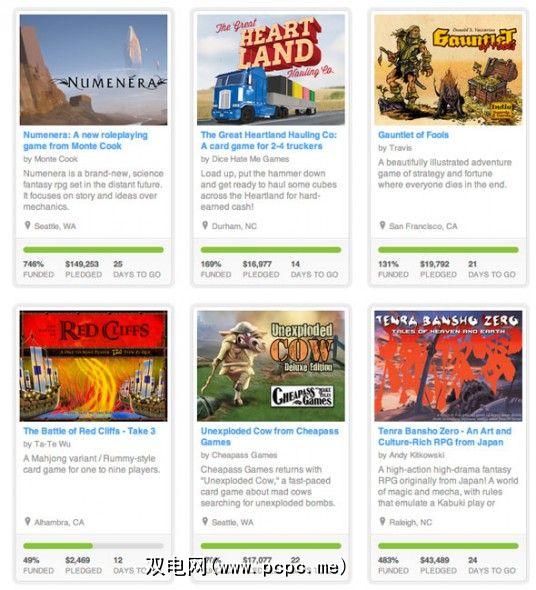Open the Tenra Bansho Zero cover image
The height and width of the screenshot is (590, 536).
[448, 366]
